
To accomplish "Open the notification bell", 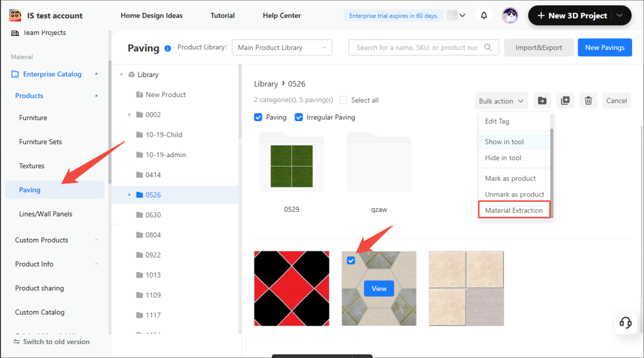I will 484,15.
